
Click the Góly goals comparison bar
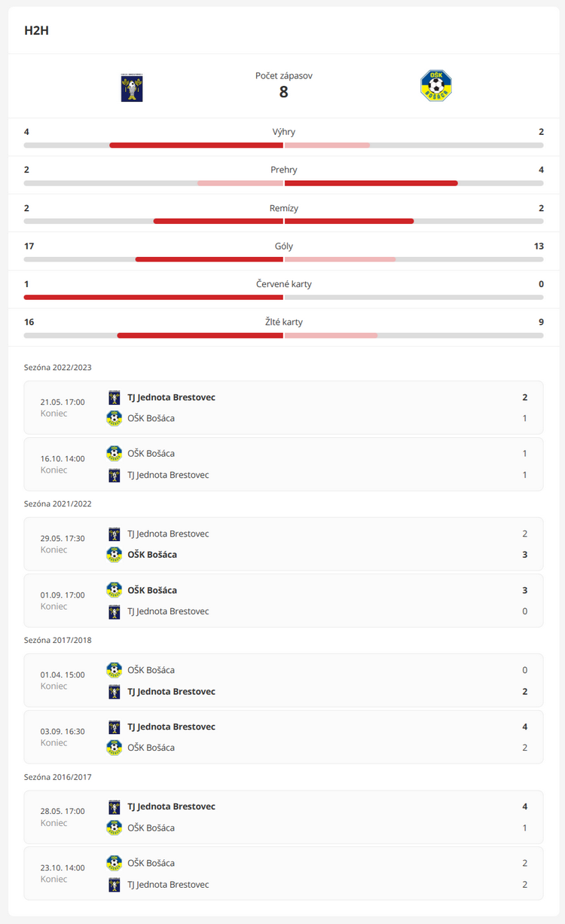point(283,259)
